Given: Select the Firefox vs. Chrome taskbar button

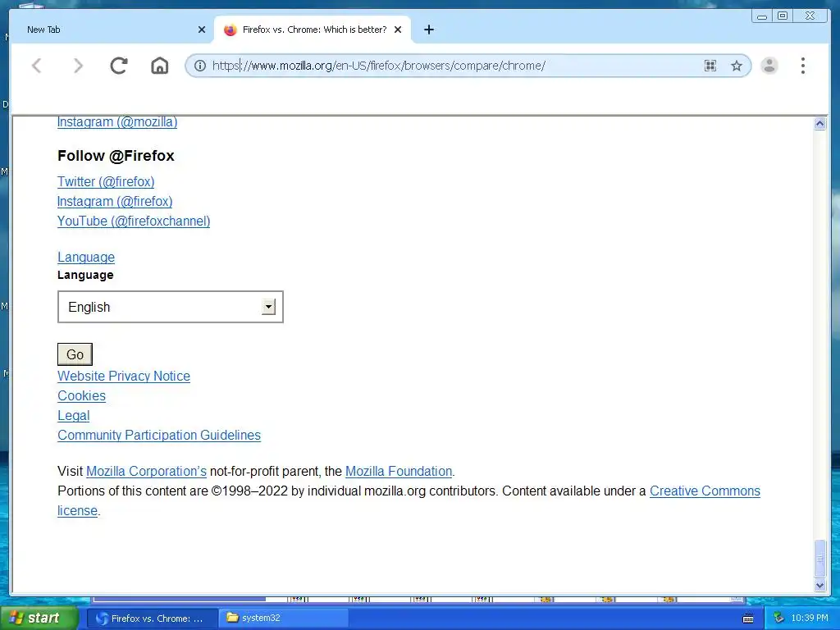Looking at the screenshot, I should (152, 619).
